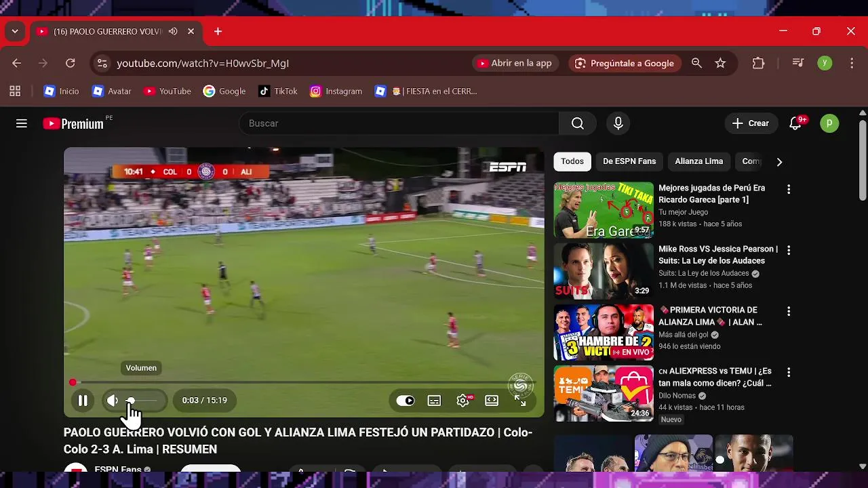
Task: Open the FIESTA en el CERR... bookmark
Action: (426, 91)
